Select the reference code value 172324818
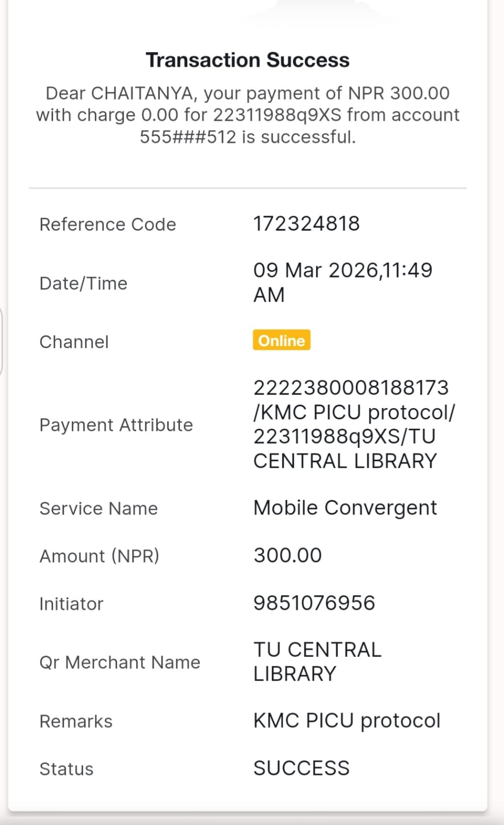Screen dimensions: 504x825 tap(306, 224)
